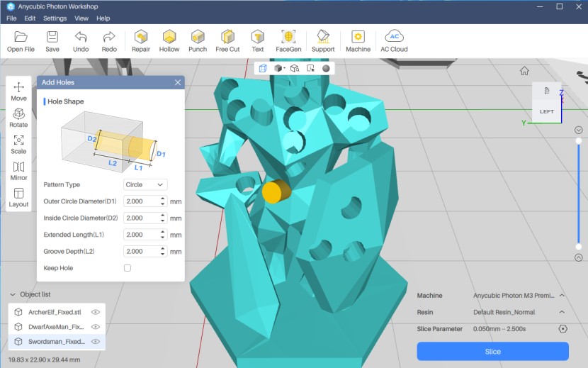Click the 0.050mm – 2.500s slice value
Image resolution: width=588 pixels, height=368 pixels.
(x=499, y=329)
